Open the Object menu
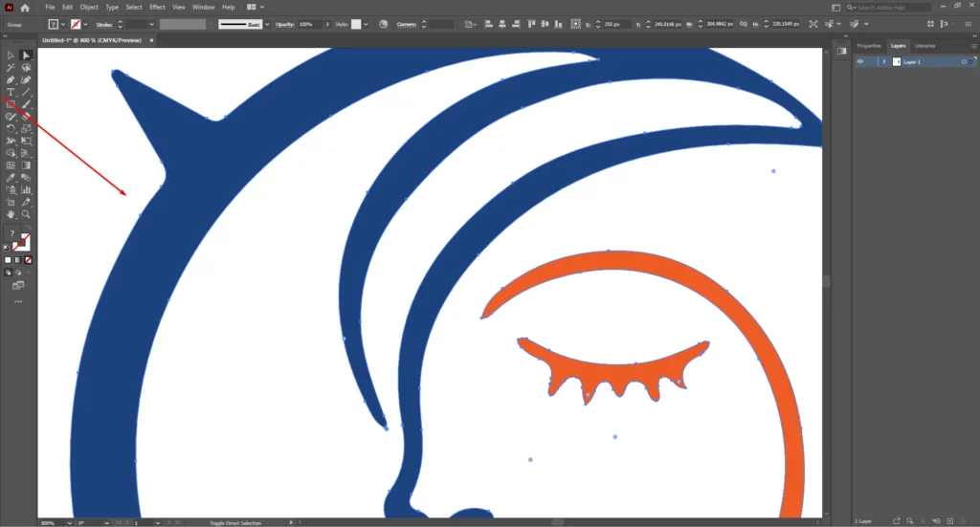This screenshot has height=527, width=980. pos(89,8)
